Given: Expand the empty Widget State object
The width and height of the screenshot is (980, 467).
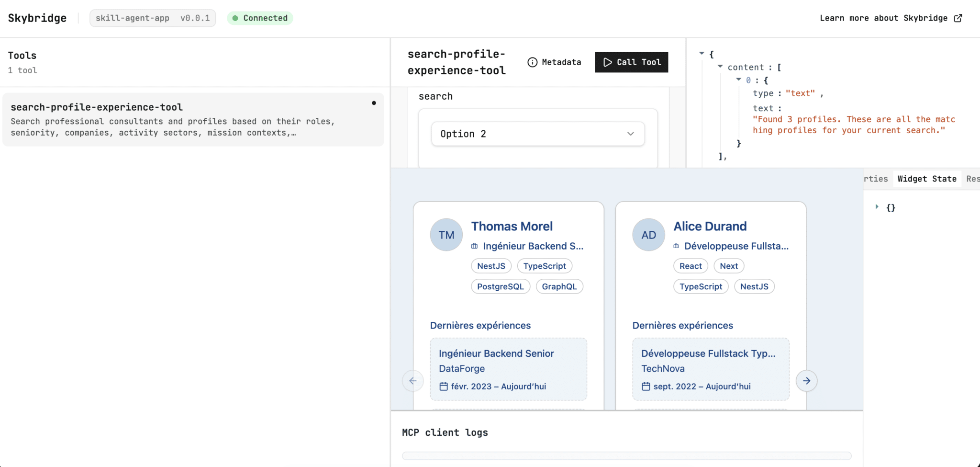Looking at the screenshot, I should point(877,207).
